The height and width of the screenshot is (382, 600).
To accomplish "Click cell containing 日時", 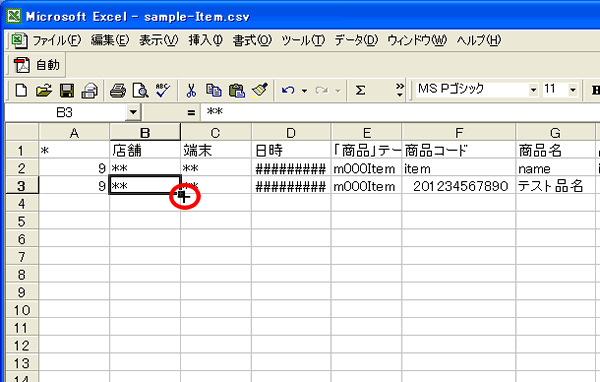I will coord(291,150).
